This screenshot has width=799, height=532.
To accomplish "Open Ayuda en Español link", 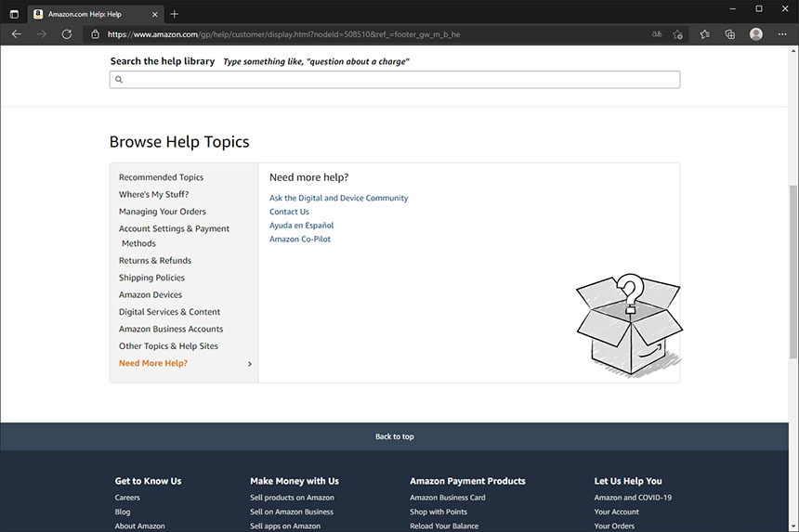I will [302, 226].
